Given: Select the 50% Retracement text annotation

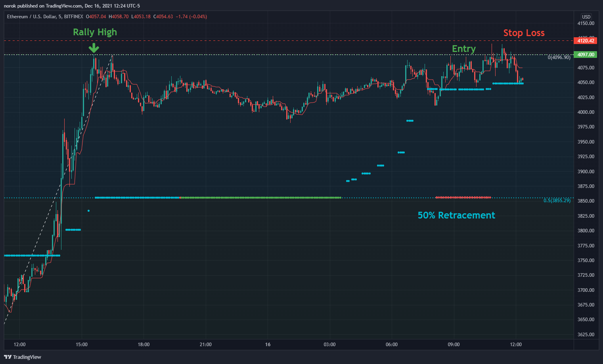Looking at the screenshot, I should [456, 215].
